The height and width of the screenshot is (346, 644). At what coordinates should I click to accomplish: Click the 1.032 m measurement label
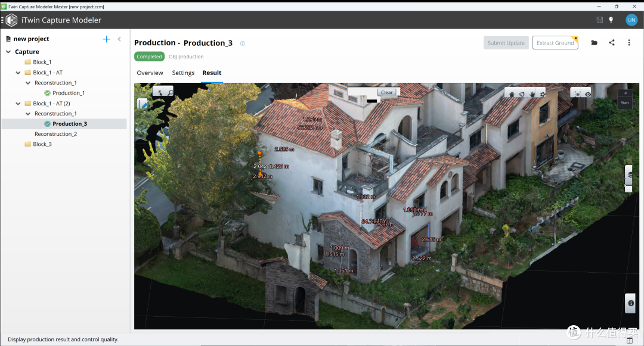(x=366, y=197)
